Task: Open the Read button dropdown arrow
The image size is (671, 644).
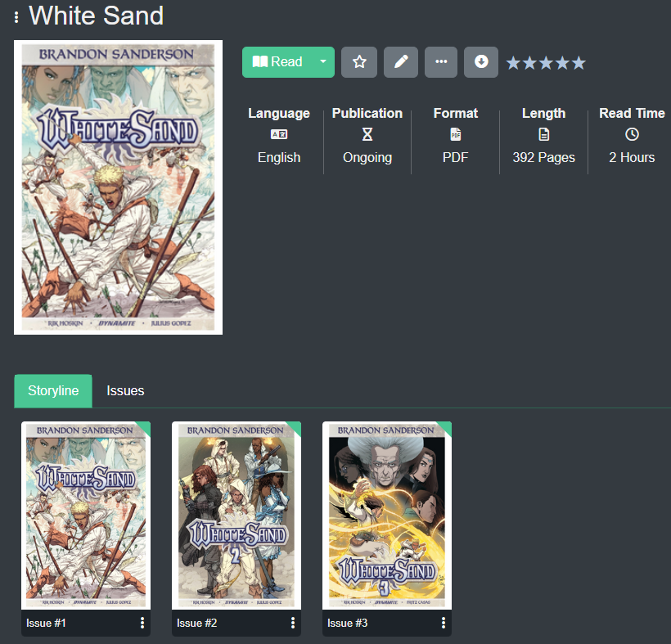Action: [x=323, y=62]
